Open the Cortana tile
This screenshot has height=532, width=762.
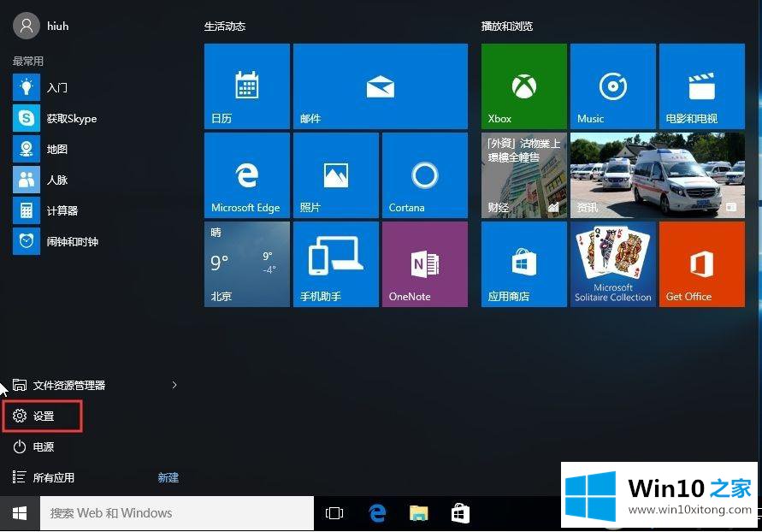tap(425, 175)
